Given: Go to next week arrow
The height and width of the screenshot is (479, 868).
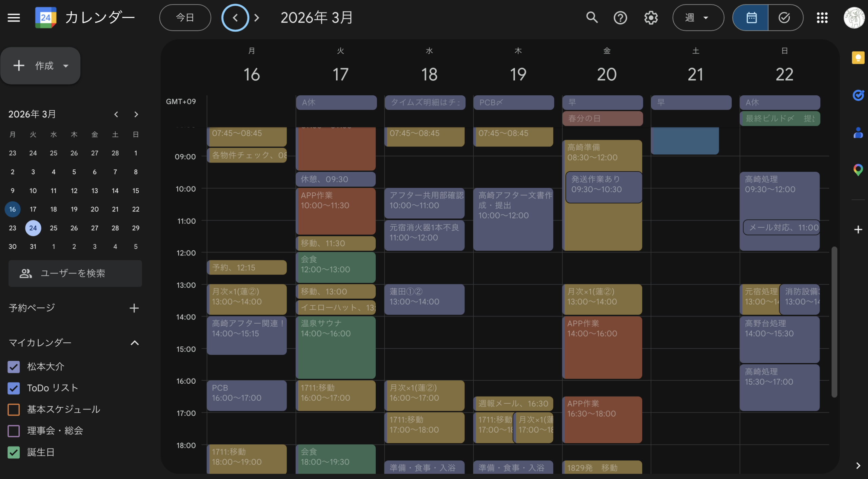Looking at the screenshot, I should [x=257, y=18].
